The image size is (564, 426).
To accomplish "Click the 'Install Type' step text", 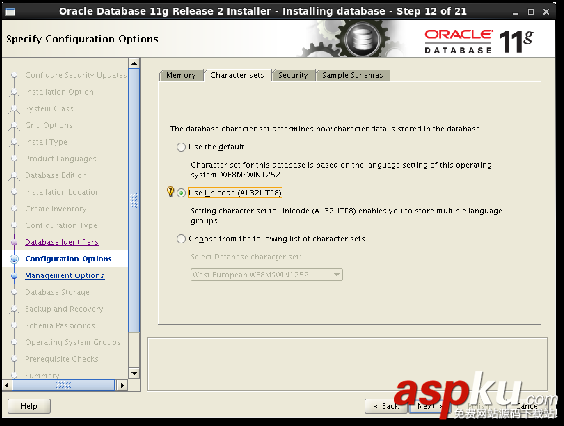I will tap(46, 142).
